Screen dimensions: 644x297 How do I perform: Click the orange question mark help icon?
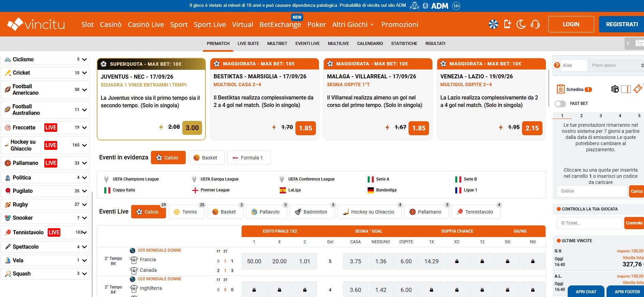click(557, 65)
